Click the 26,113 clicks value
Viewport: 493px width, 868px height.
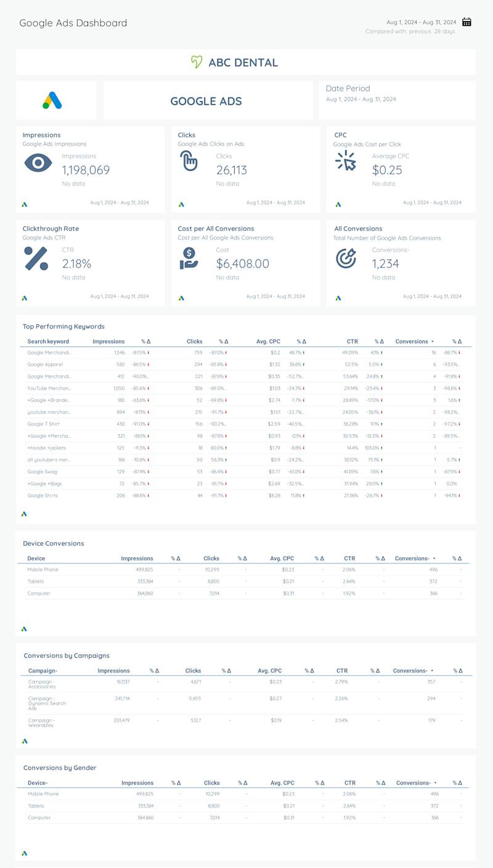pyautogui.click(x=232, y=170)
